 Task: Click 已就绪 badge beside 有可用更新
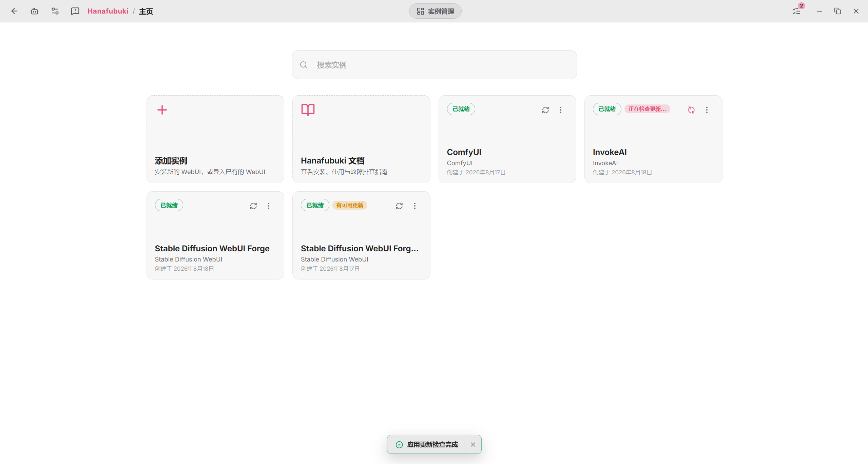[315, 206]
